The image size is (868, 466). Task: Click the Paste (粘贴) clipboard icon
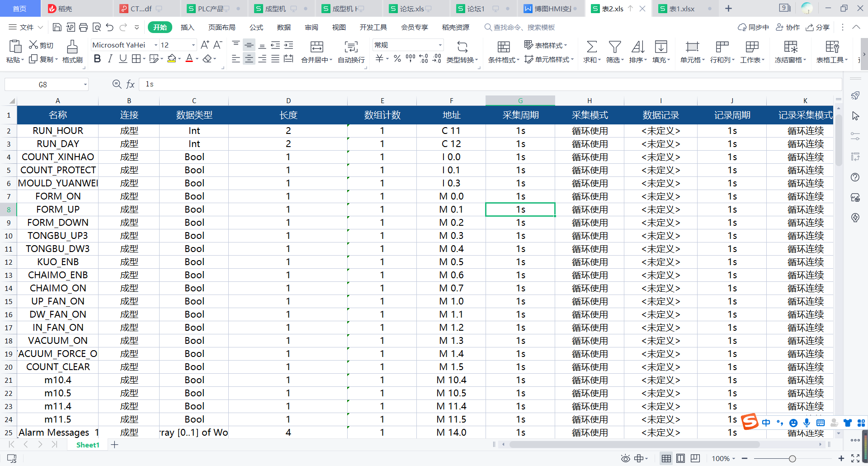15,47
